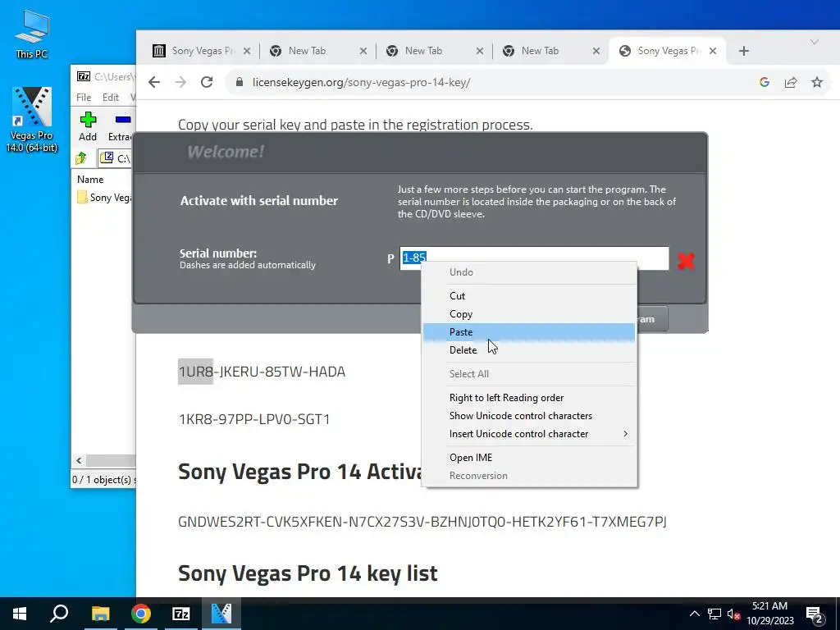The image size is (840, 630).
Task: Reload the Chrome page
Action: [x=206, y=82]
